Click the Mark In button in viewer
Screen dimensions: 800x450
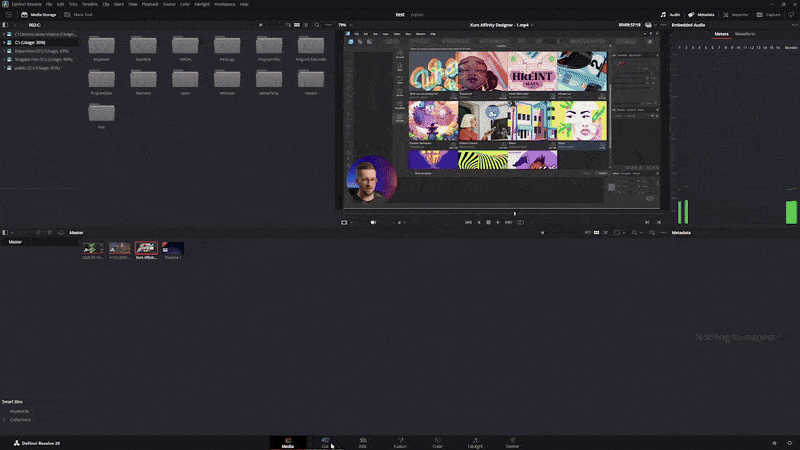(647, 222)
